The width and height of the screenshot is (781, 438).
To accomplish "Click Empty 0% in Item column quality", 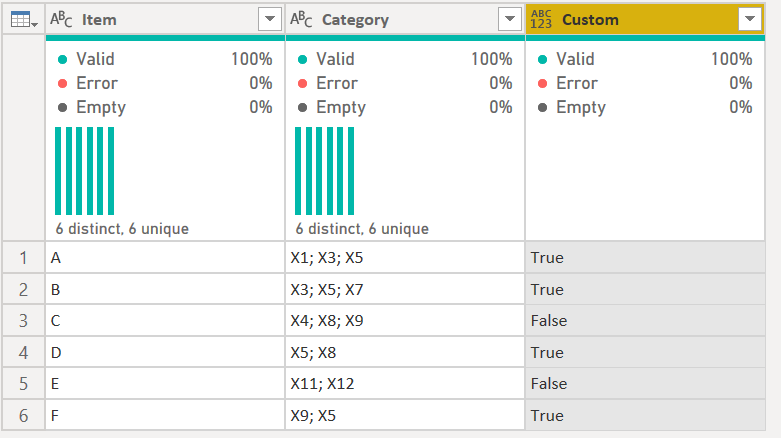I will tap(165, 107).
